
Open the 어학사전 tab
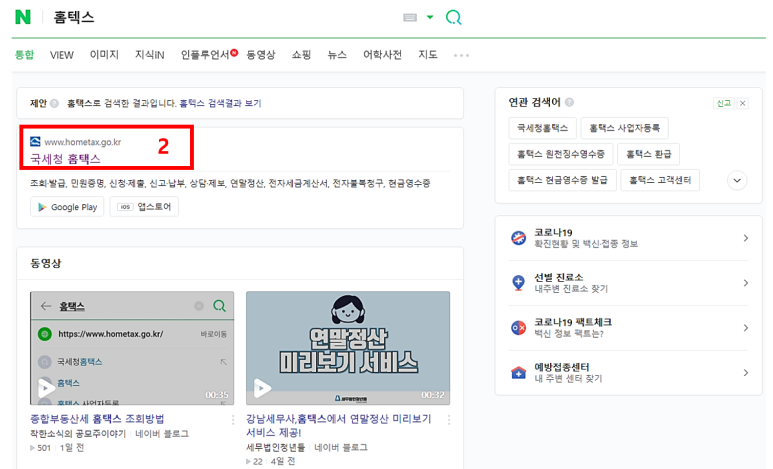383,54
